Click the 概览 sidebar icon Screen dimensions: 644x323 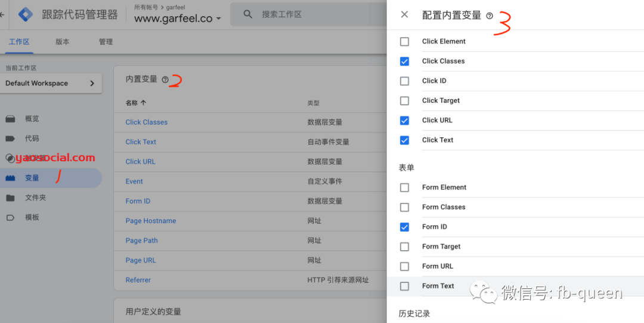click(x=10, y=119)
